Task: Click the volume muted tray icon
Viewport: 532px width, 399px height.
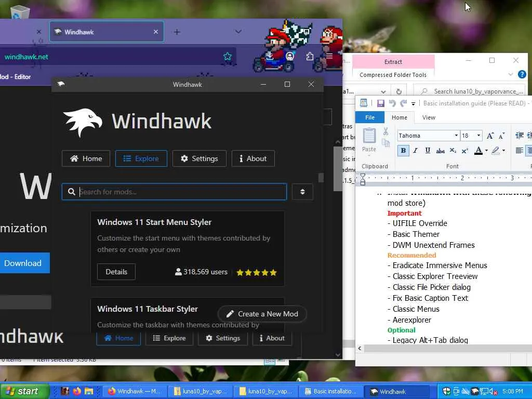Action: [493, 391]
